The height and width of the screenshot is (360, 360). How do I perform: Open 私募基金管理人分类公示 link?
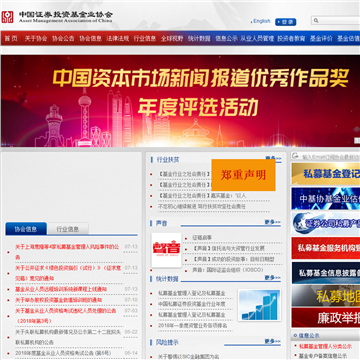tap(325, 346)
